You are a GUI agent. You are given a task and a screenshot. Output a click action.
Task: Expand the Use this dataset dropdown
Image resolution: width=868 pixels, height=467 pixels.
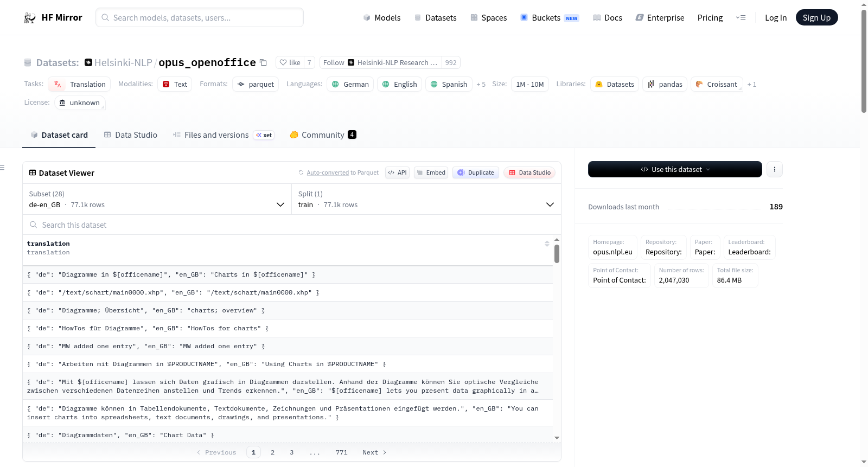[x=675, y=169]
